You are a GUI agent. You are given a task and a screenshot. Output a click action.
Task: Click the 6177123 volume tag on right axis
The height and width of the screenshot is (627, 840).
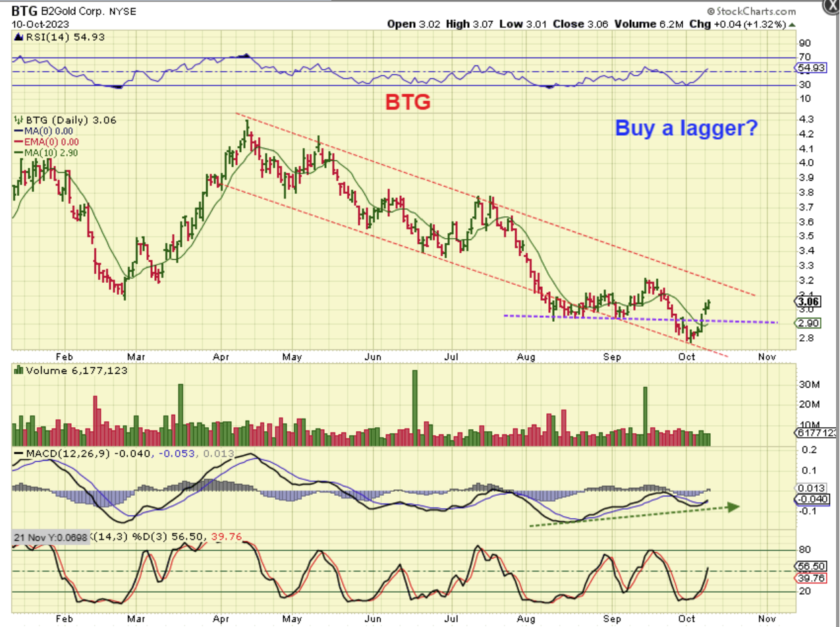click(816, 433)
